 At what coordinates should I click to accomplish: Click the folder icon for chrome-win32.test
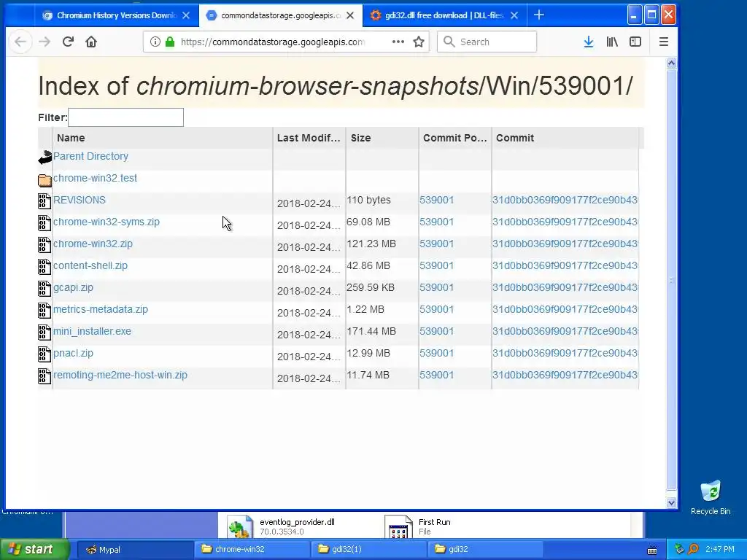point(44,180)
